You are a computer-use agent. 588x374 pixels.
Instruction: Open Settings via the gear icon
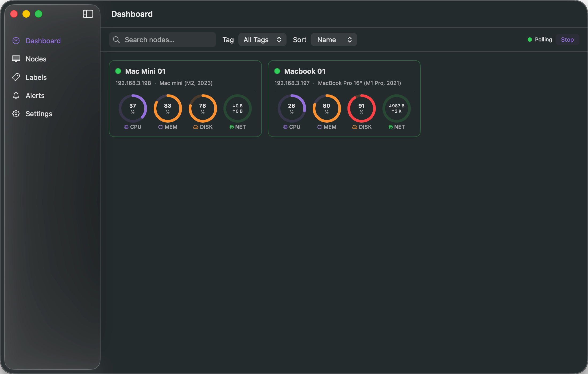click(16, 114)
